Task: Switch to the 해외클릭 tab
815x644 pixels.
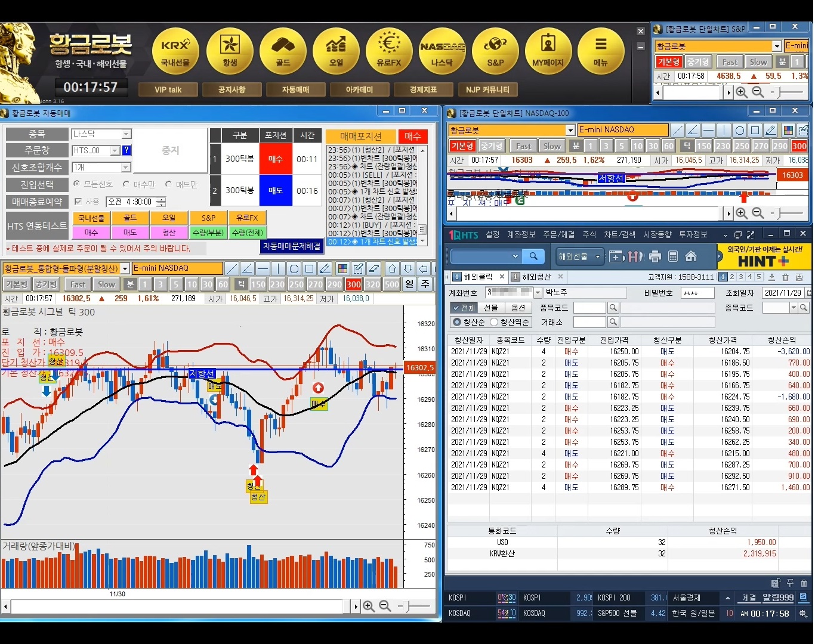Action: click(x=478, y=277)
